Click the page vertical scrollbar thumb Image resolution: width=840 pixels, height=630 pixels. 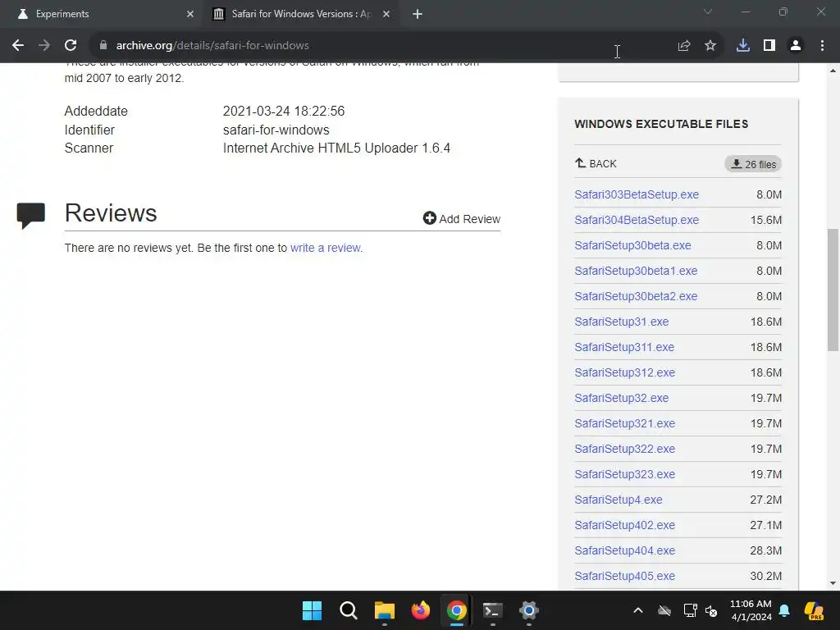833,290
